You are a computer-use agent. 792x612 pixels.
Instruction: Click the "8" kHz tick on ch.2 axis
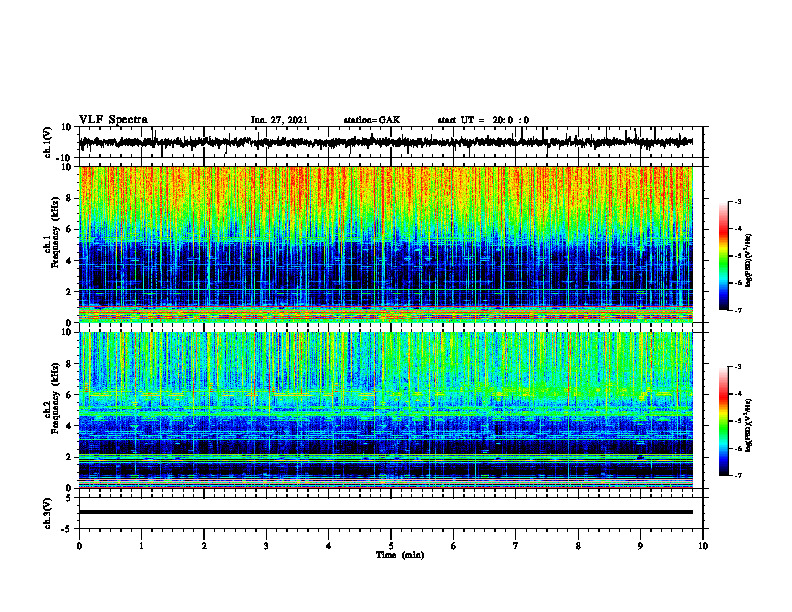click(x=69, y=364)
